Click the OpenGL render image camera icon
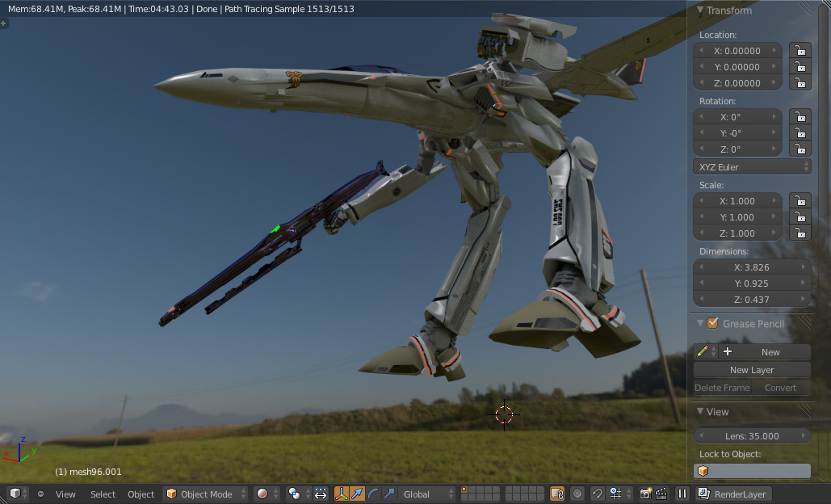This screenshot has height=504, width=831. 645,494
